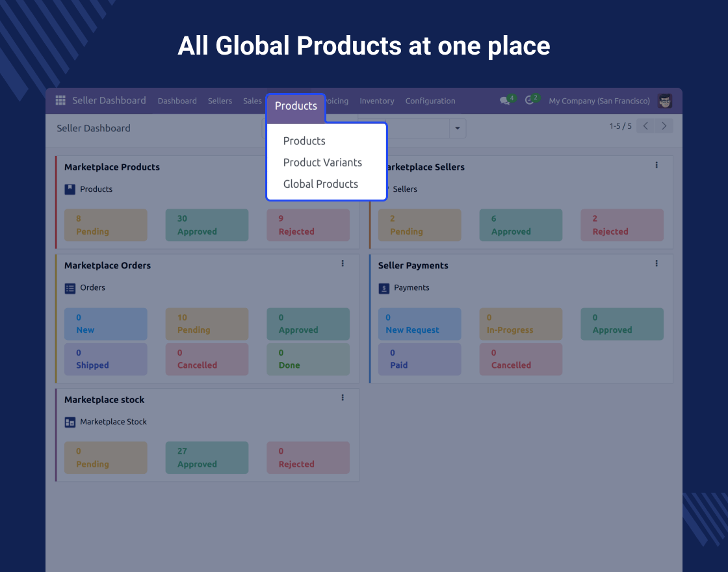
Task: Open the Dashboard menu
Action: click(x=177, y=101)
